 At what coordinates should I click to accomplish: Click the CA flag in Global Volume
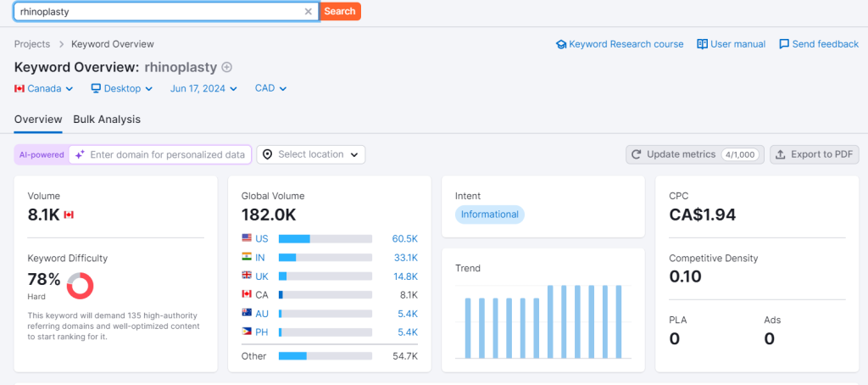[x=247, y=294]
